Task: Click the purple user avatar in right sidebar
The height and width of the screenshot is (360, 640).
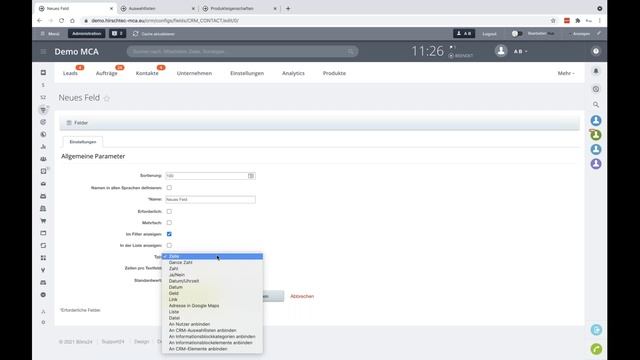Action: click(x=596, y=164)
